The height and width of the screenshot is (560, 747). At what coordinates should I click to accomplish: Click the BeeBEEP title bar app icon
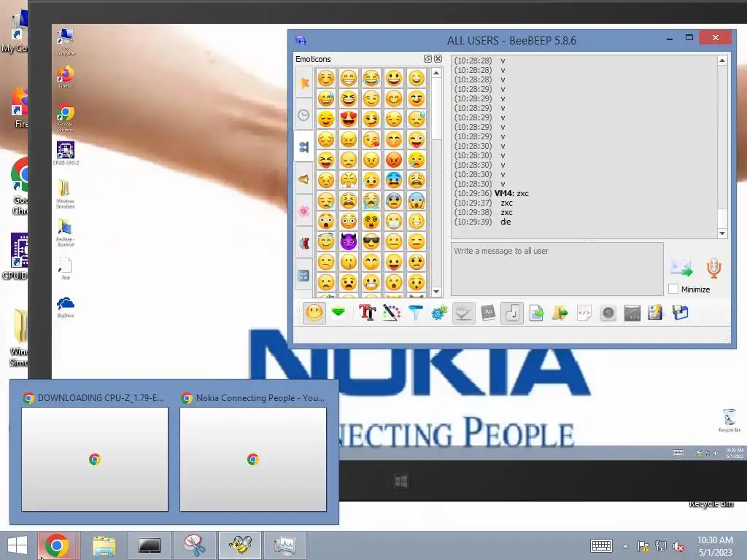point(301,40)
